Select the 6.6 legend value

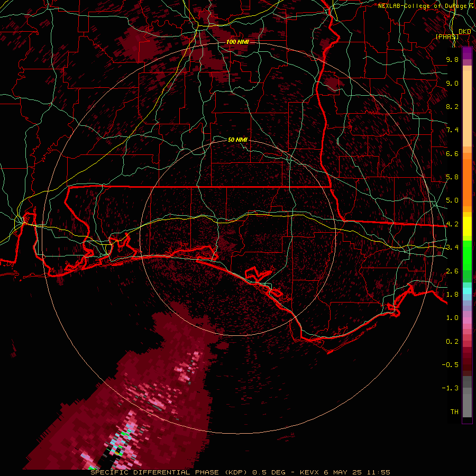pyautogui.click(x=452, y=153)
